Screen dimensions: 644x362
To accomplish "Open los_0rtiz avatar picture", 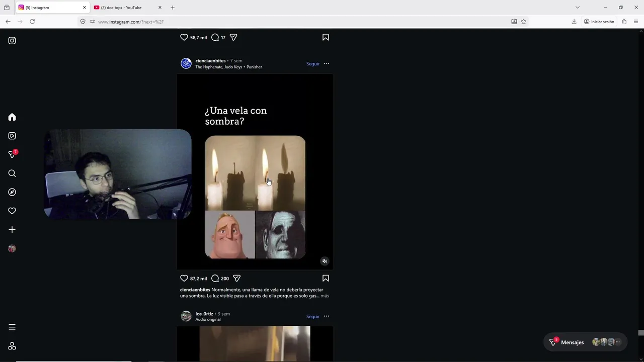I will (x=186, y=316).
